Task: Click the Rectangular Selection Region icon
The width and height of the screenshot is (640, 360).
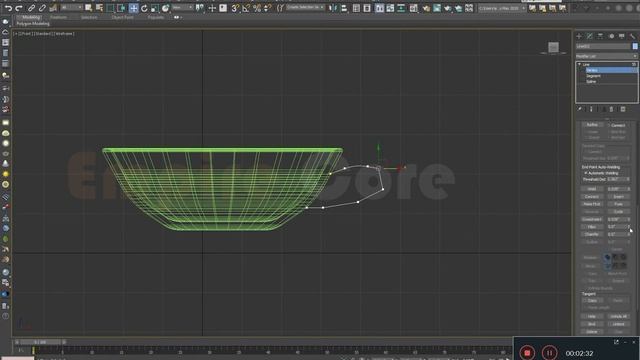Action: tap(110, 8)
